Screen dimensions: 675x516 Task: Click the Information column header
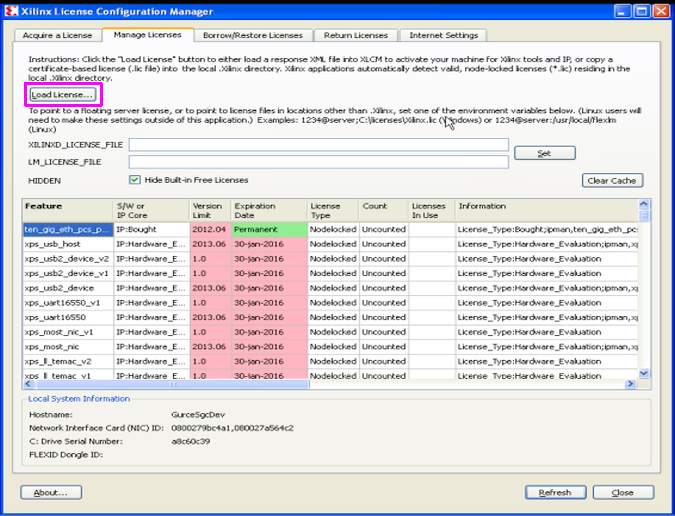click(x=547, y=210)
